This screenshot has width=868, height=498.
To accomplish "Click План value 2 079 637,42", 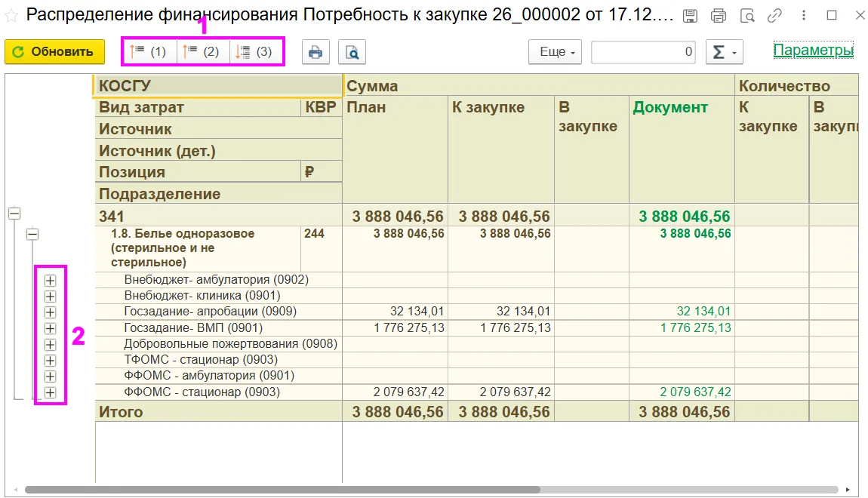I will (408, 392).
